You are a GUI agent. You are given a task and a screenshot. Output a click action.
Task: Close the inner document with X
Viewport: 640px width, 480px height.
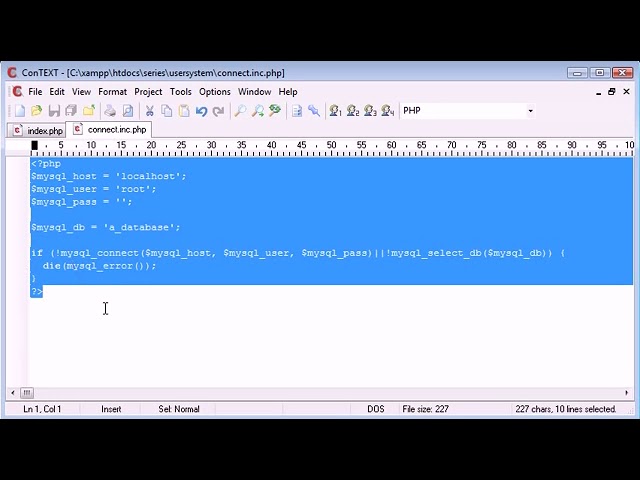pyautogui.click(x=627, y=92)
